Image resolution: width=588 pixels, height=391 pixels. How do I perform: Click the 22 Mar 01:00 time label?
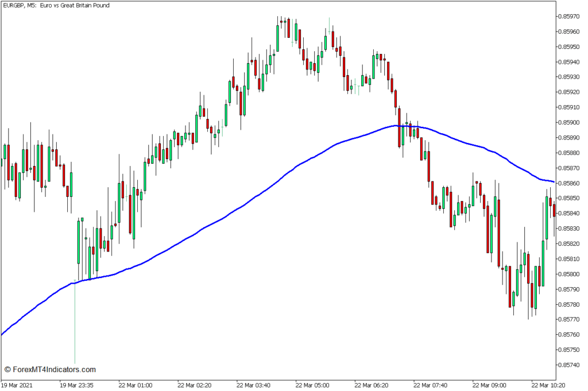click(137, 385)
